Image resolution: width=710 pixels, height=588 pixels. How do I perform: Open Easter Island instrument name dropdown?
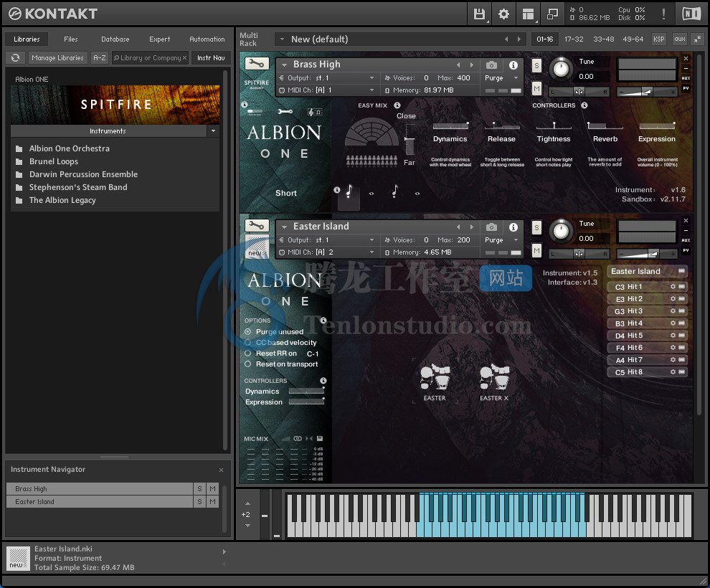[x=285, y=227]
